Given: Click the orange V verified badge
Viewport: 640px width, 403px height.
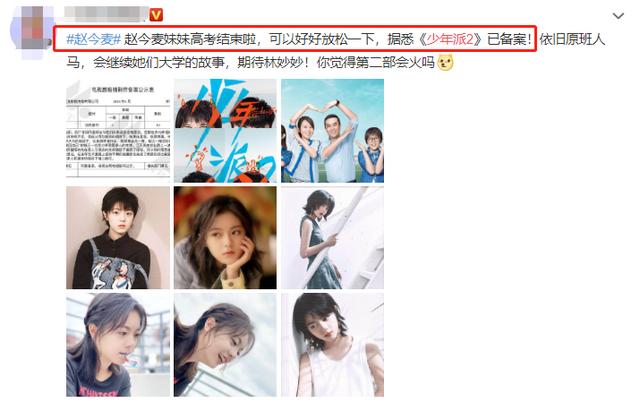Looking at the screenshot, I should [x=156, y=15].
